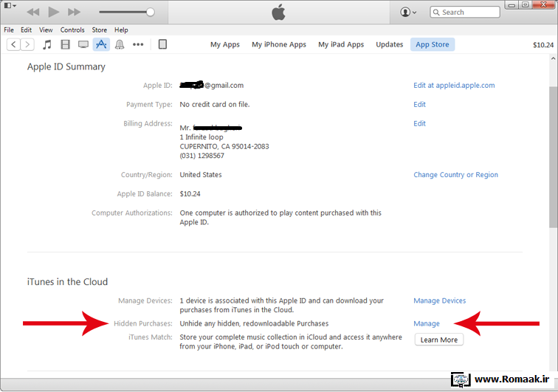Start playback with the Play button
This screenshot has width=558, height=392.
coord(54,12)
